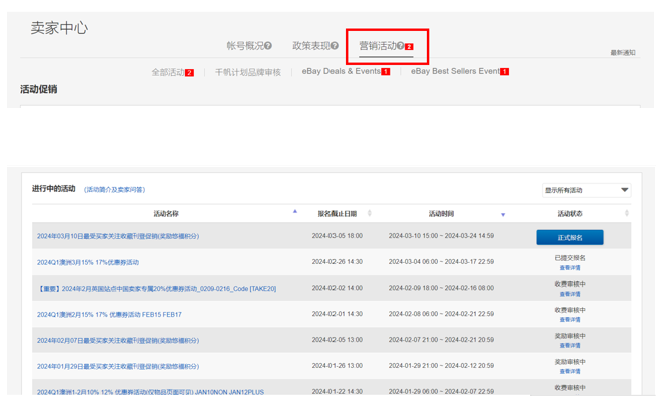The image size is (656, 398).
Task: Sort by 报名截止日期 column arrows
Action: (369, 213)
